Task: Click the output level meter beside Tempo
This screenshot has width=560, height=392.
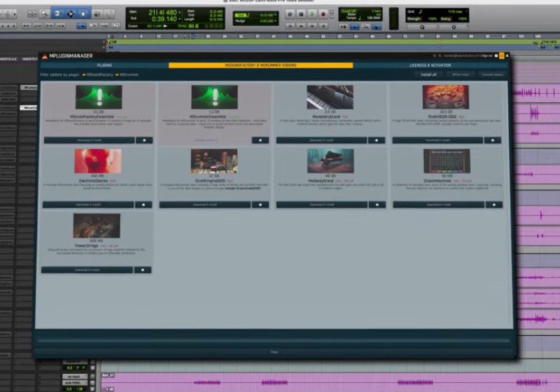Action: point(393,19)
